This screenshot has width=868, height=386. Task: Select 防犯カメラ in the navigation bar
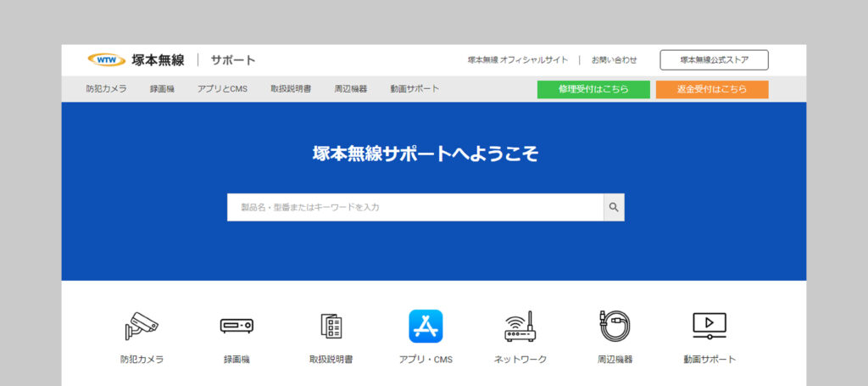click(106, 88)
